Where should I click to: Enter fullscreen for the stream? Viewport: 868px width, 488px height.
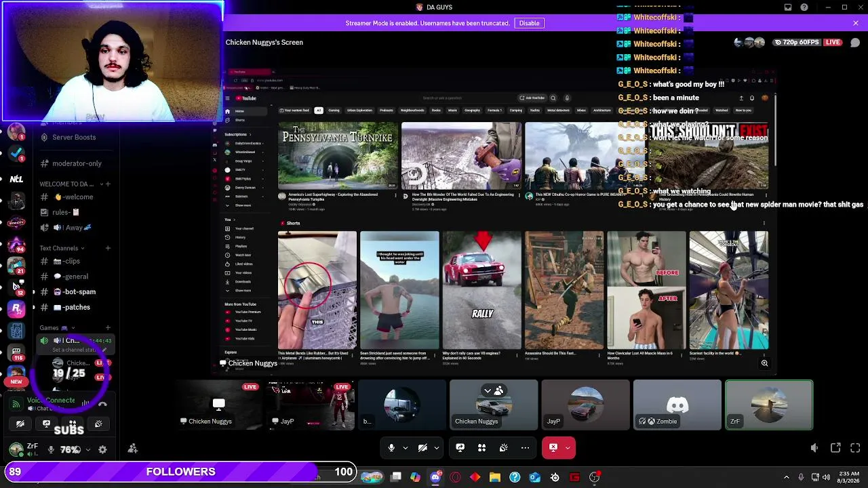click(x=855, y=448)
